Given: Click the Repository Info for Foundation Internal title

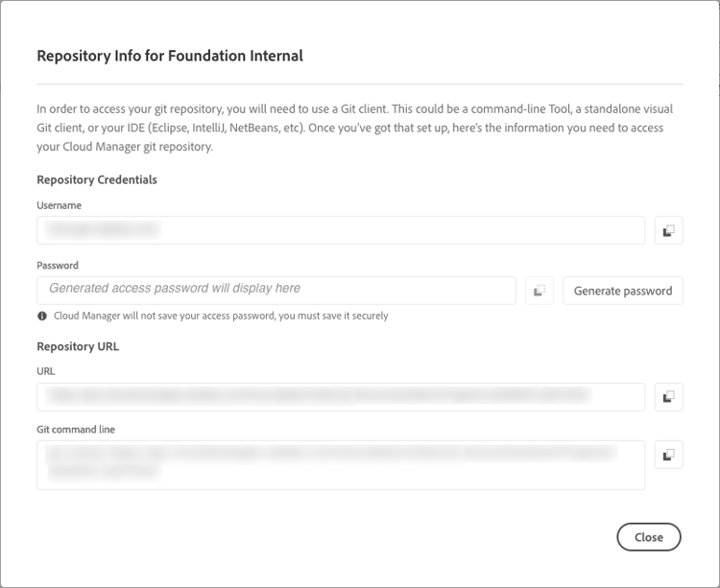Looking at the screenshot, I should coord(170,56).
